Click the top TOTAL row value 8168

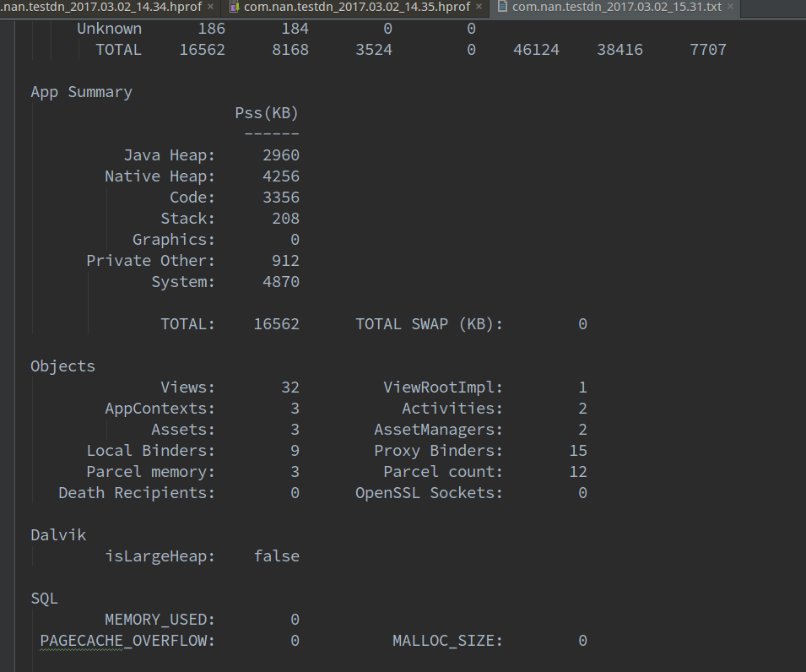(x=290, y=50)
